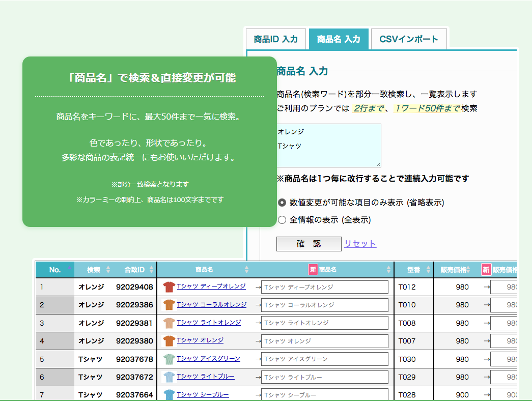Click the 新 badge on the 販売価格 column
This screenshot has height=401, width=532.
click(x=487, y=269)
